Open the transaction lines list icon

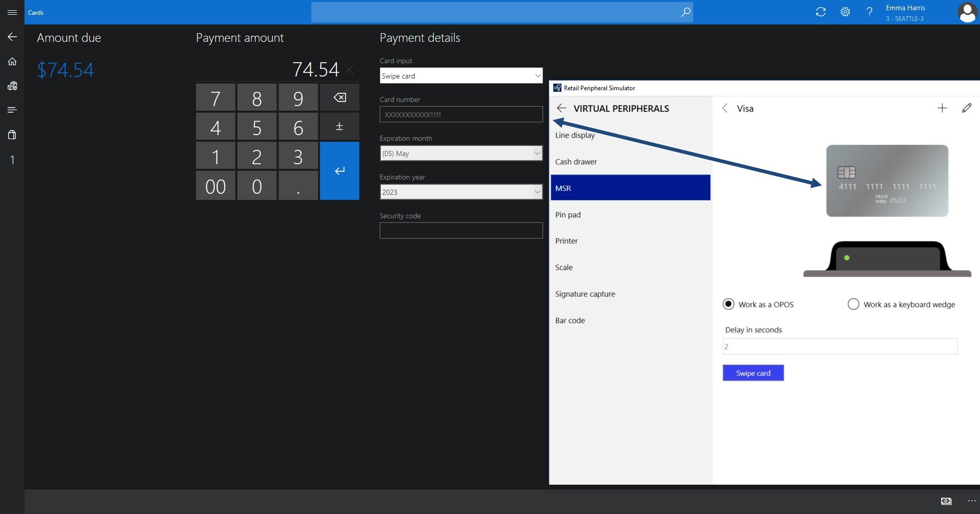click(12, 110)
